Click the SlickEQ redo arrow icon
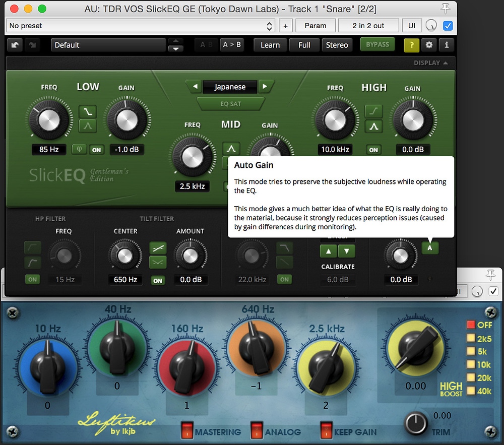This screenshot has width=504, height=445. click(x=32, y=45)
